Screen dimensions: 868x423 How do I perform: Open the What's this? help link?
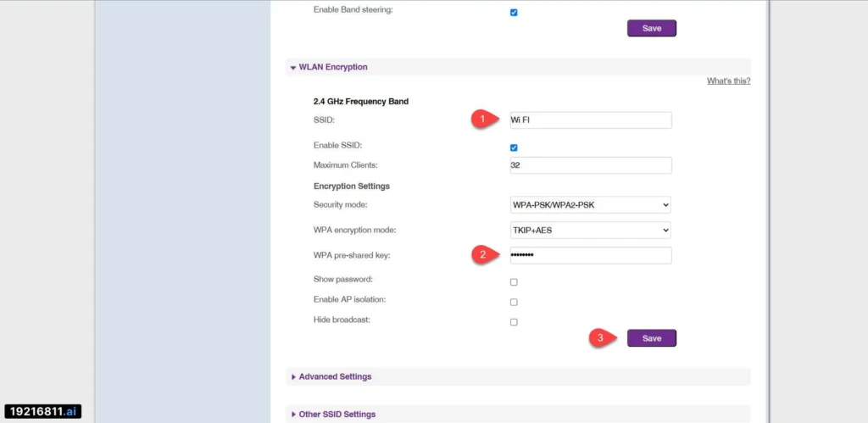(x=728, y=81)
